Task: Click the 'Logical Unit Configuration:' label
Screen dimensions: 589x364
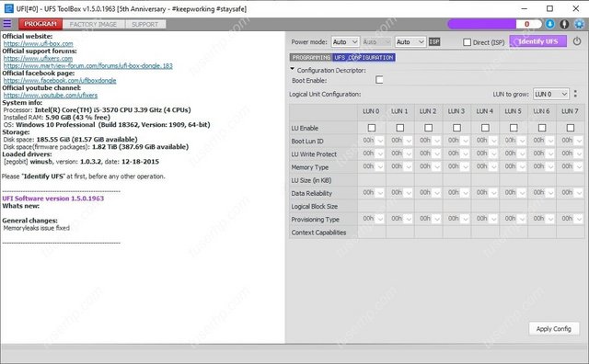Action: (x=325, y=94)
